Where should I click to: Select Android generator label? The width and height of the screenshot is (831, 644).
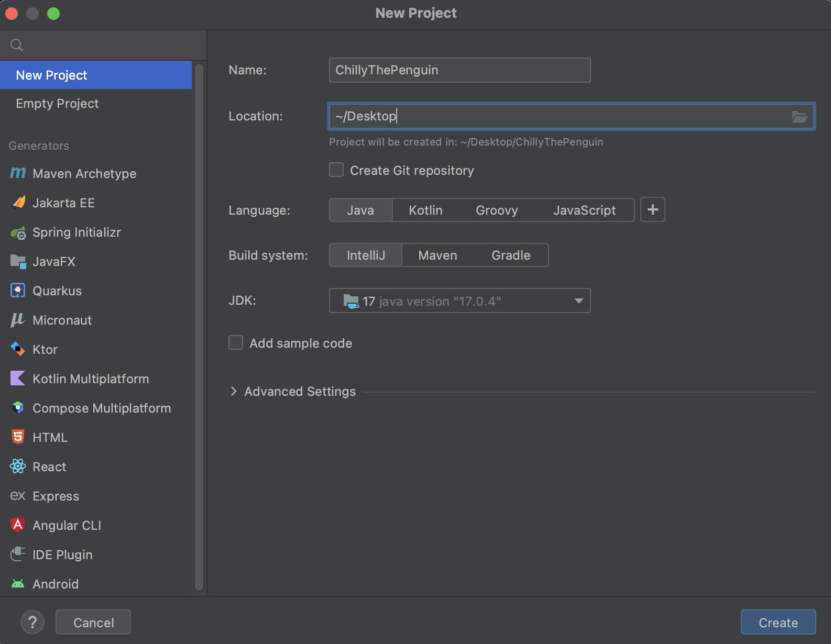point(56,584)
